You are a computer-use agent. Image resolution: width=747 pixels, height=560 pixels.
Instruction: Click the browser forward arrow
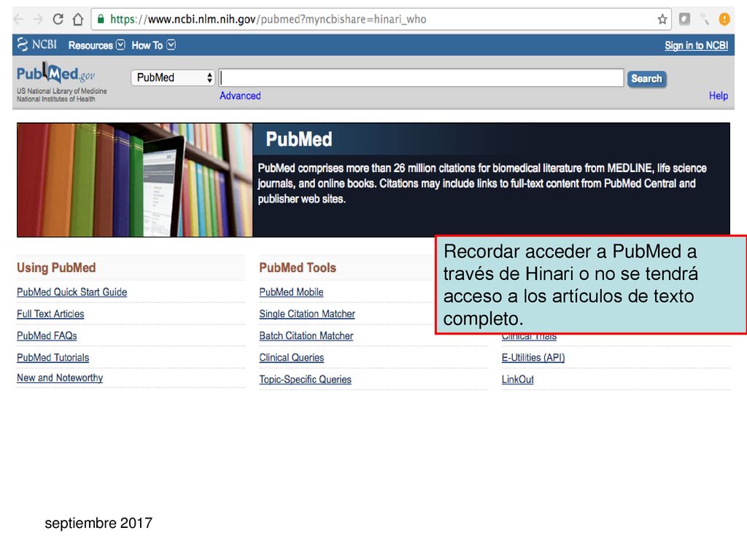pos(38,19)
